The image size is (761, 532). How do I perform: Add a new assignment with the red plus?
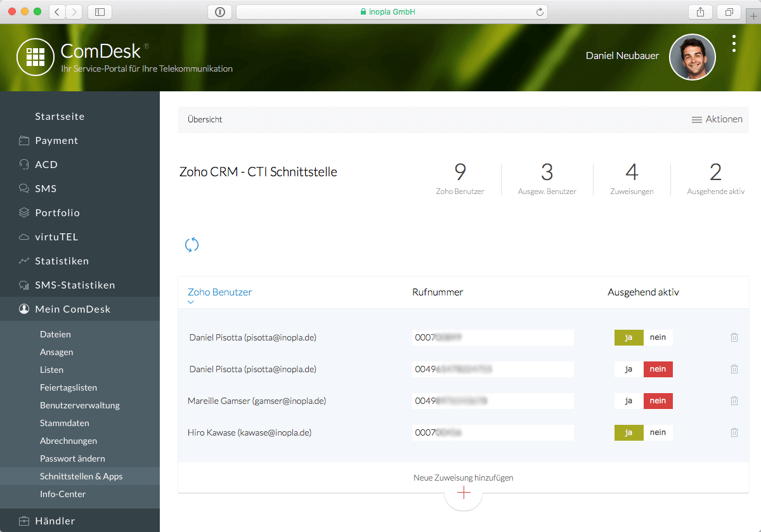(464, 493)
